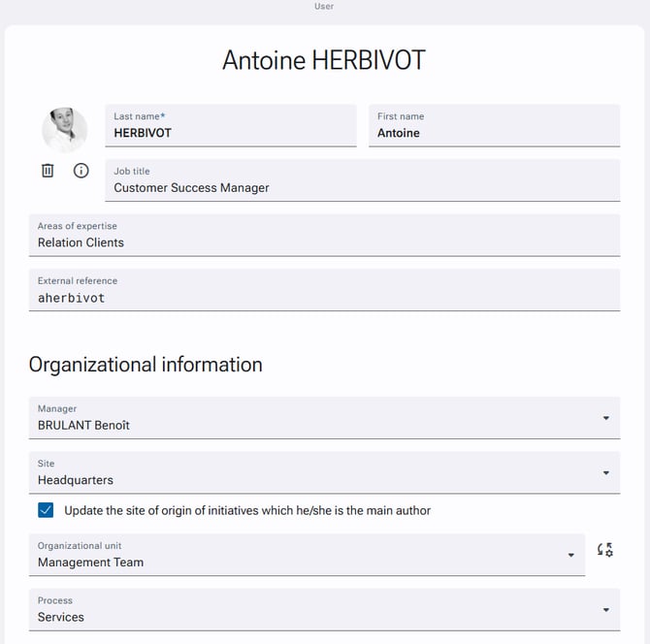This screenshot has height=644, width=650.
Task: Open the photo info icon
Action: tap(81, 171)
